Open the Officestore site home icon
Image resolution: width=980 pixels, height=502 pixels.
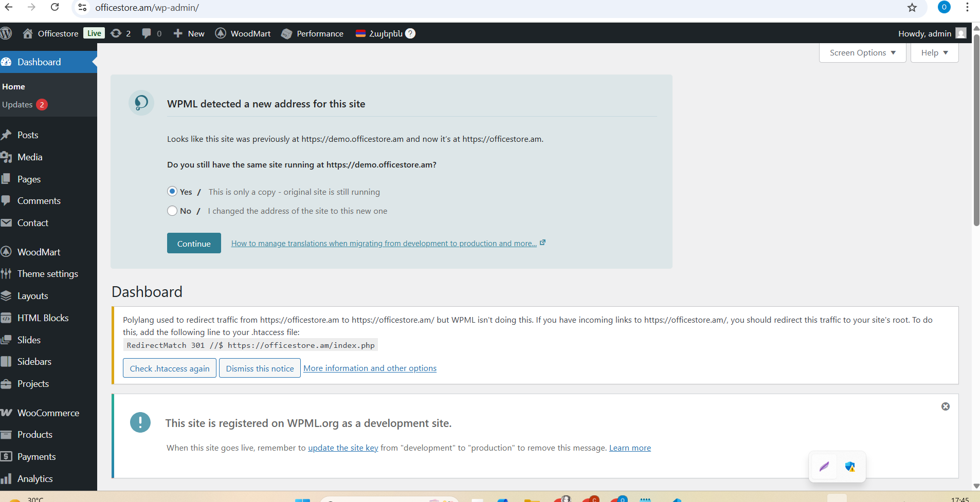[28, 33]
